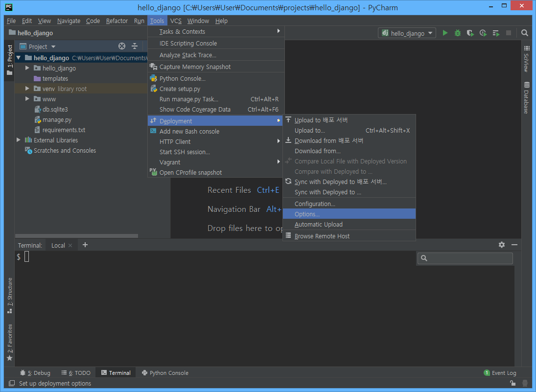Click the lock icon in status bar

tap(513, 383)
